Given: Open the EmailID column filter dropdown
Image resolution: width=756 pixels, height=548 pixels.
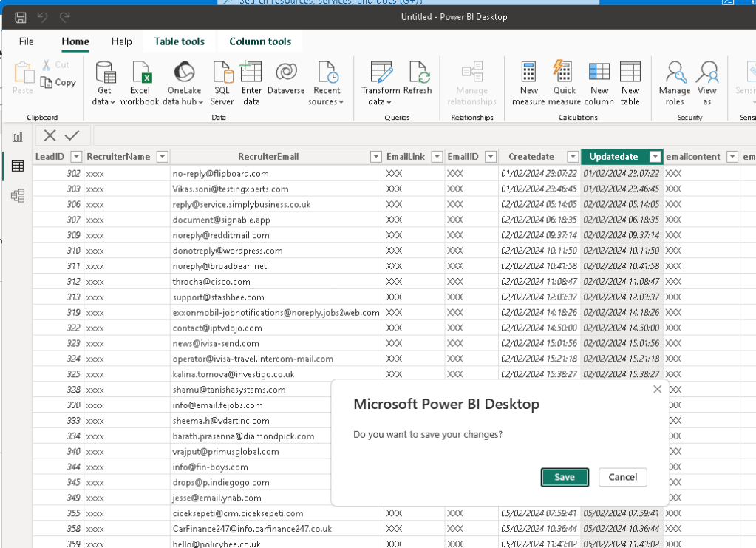Looking at the screenshot, I should coord(491,157).
